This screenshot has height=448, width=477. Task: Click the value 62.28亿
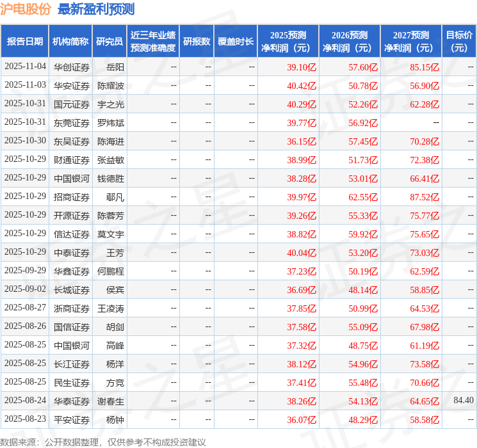[x=424, y=104]
